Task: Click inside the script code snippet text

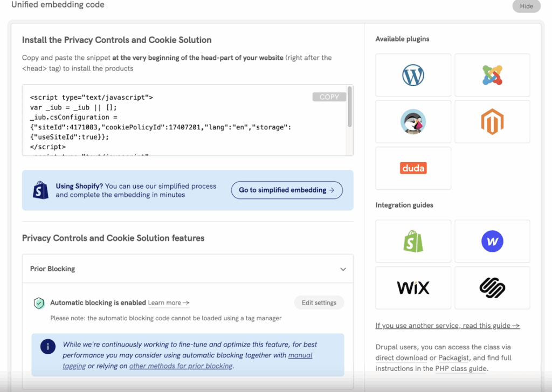Action: point(160,122)
